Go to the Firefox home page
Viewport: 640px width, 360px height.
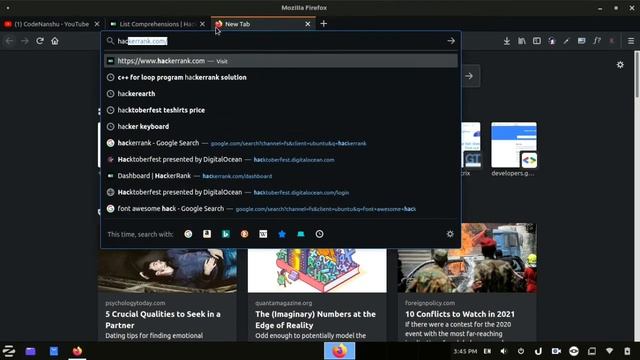point(55,41)
